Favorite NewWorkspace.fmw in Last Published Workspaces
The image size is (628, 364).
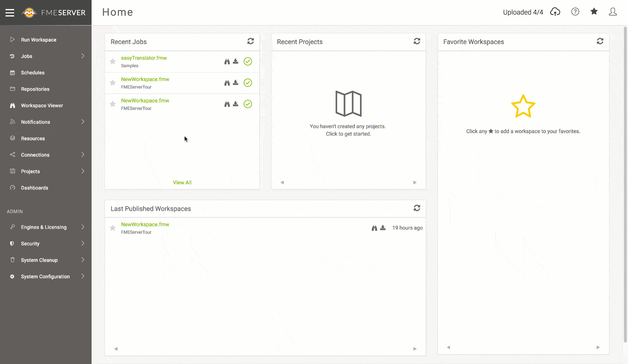pos(113,228)
